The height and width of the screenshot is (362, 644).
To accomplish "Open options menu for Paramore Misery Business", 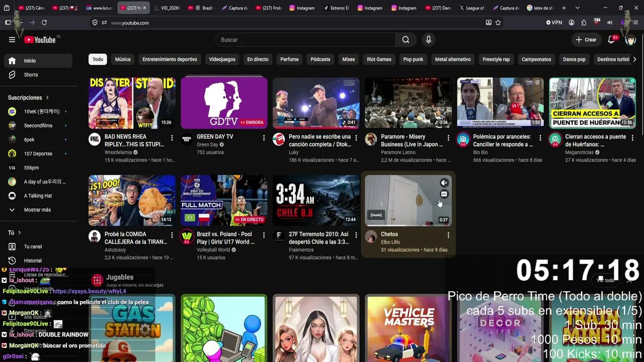I will click(x=448, y=138).
